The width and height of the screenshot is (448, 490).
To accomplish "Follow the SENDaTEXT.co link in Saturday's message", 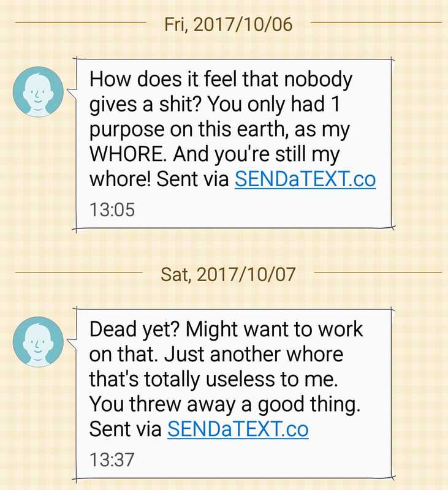I will tap(238, 429).
